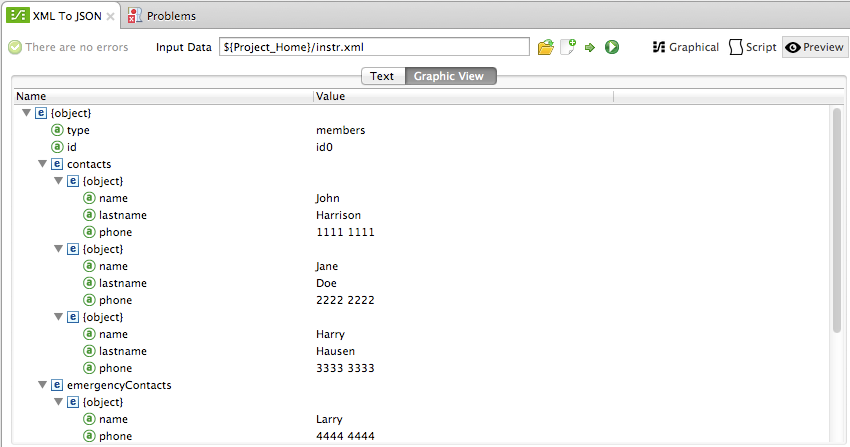The image size is (850, 447).
Task: Click the small green arrow icon
Action: point(590,48)
